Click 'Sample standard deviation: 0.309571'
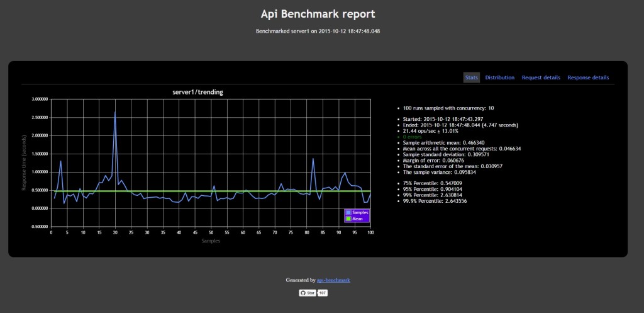This screenshot has width=644, height=313. click(x=447, y=154)
